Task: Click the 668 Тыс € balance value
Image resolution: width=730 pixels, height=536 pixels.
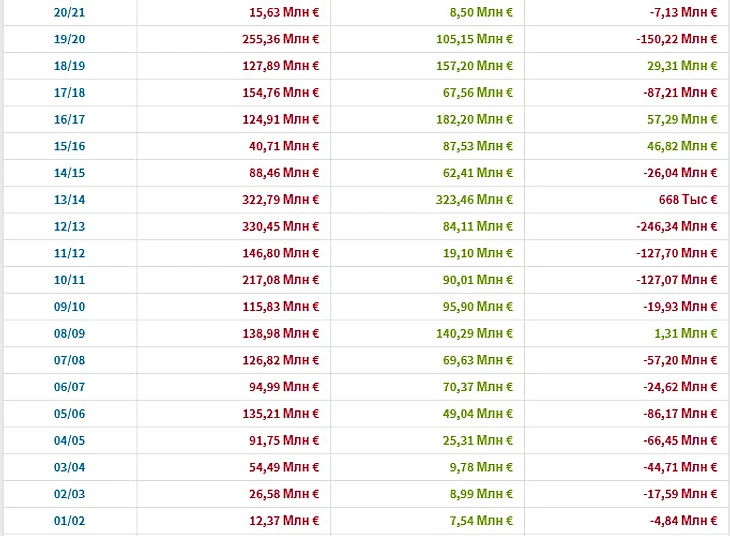Action: (x=688, y=199)
